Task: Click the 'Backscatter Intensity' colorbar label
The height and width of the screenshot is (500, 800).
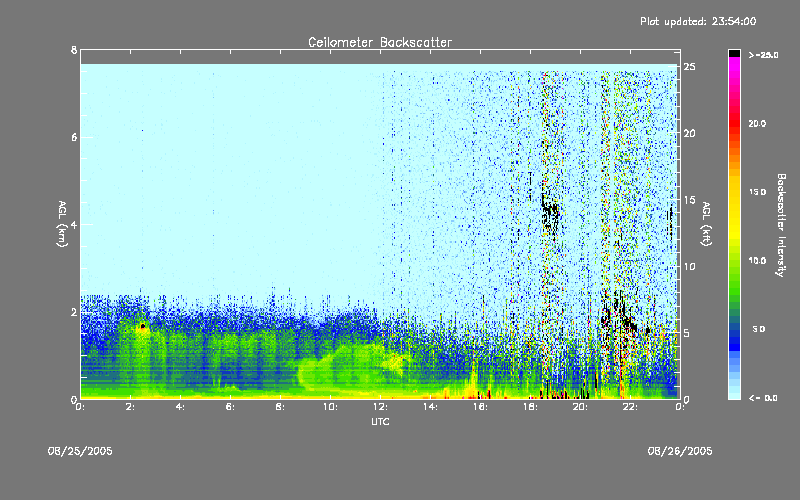Action: coord(781,225)
